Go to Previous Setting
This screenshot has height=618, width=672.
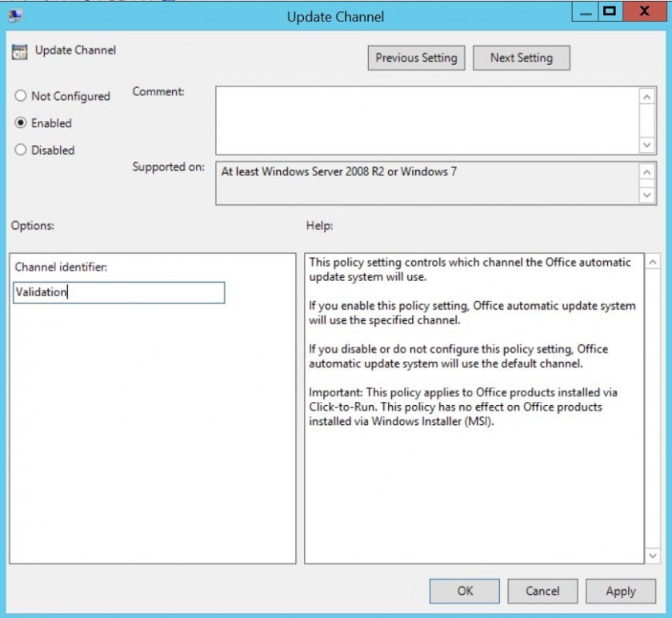coord(416,58)
